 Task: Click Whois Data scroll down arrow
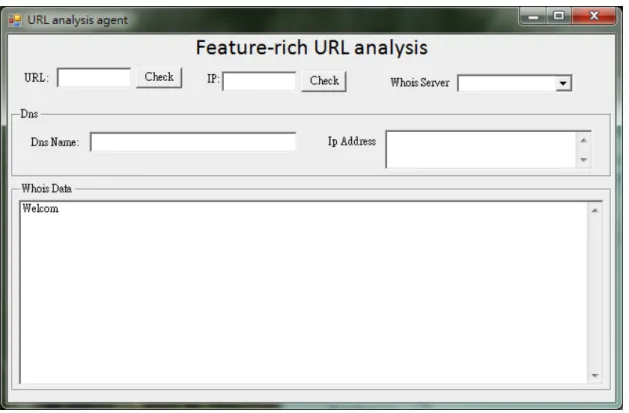coord(595,375)
